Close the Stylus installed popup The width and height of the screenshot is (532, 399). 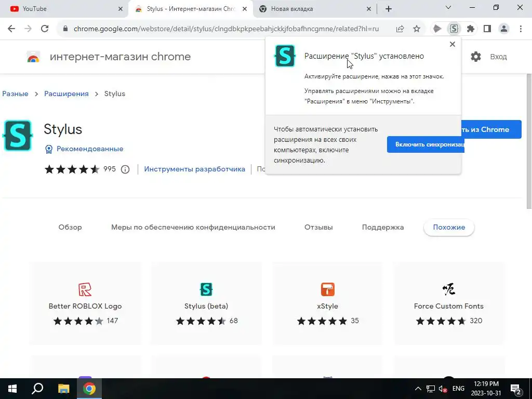(453, 44)
